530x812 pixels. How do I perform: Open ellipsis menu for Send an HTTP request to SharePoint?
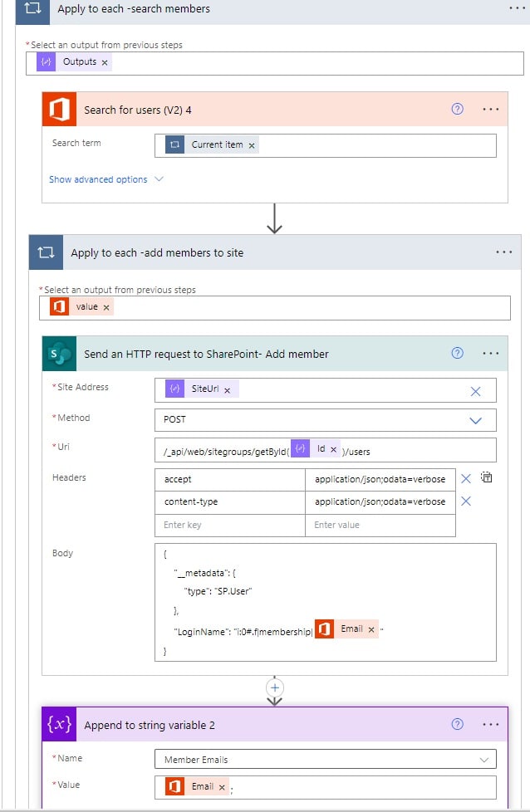[x=491, y=354]
